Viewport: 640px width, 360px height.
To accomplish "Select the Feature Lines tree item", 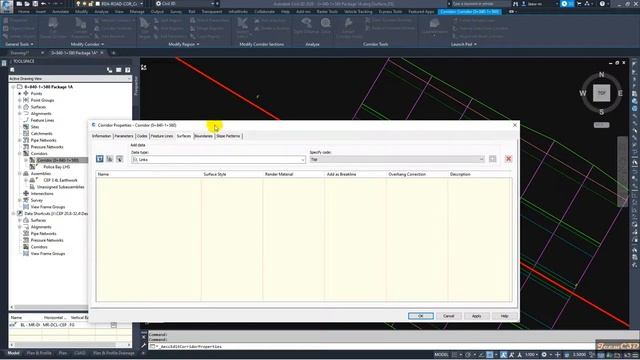I will [42, 120].
